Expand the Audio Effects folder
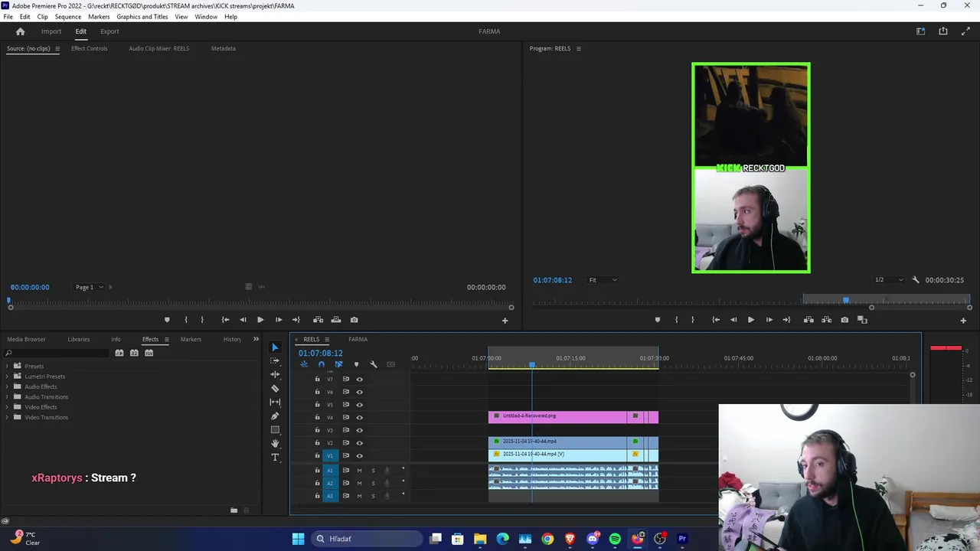The height and width of the screenshot is (551, 980). [7, 386]
